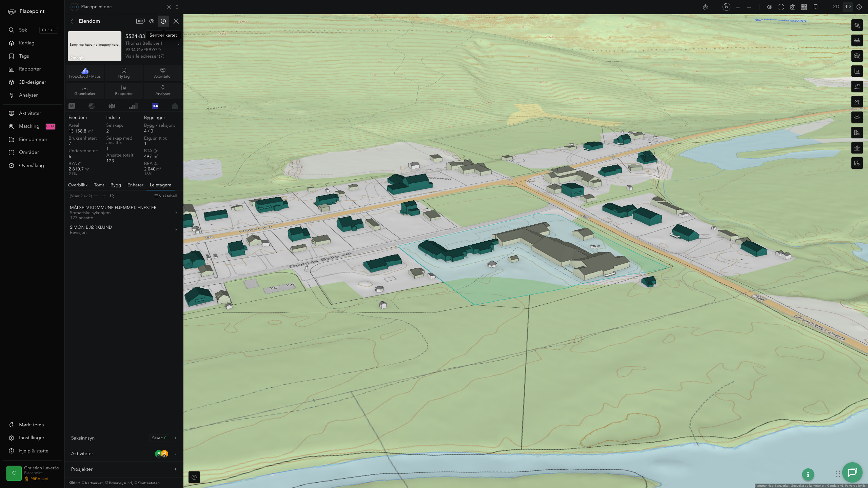
Task: Select the measure ruler map tool
Action: (857, 41)
